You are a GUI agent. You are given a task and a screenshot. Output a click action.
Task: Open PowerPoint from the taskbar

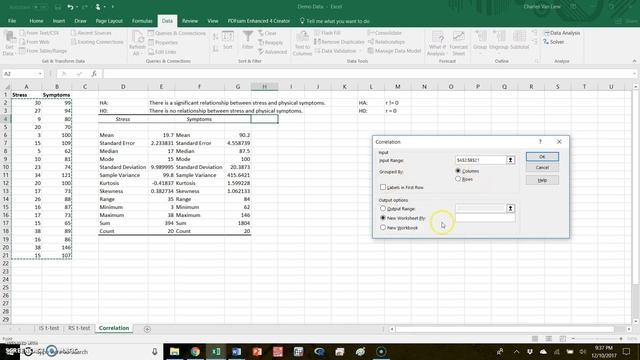[257, 351]
